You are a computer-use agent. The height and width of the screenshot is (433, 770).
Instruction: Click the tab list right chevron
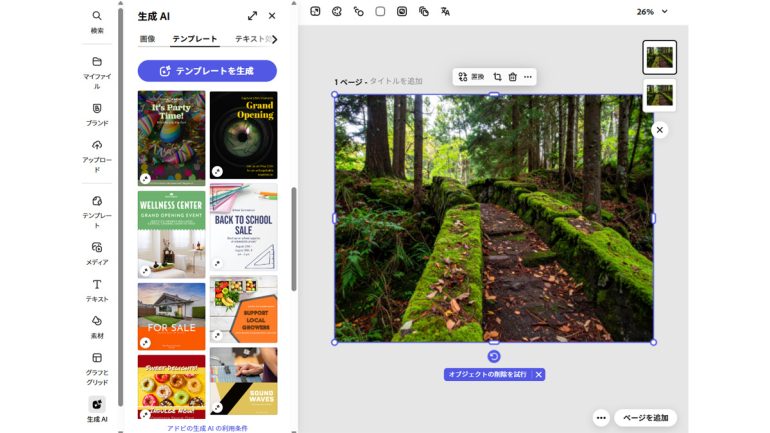[x=275, y=39]
